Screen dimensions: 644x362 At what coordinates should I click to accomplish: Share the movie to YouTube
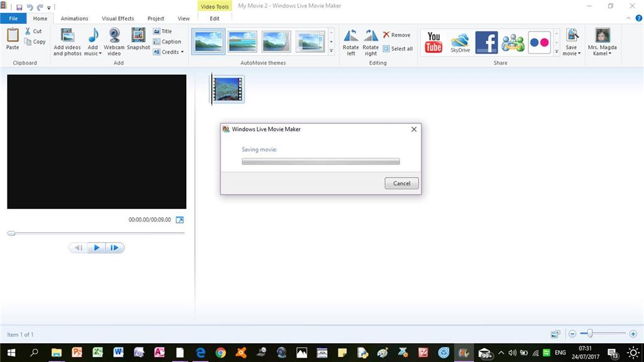(x=433, y=42)
